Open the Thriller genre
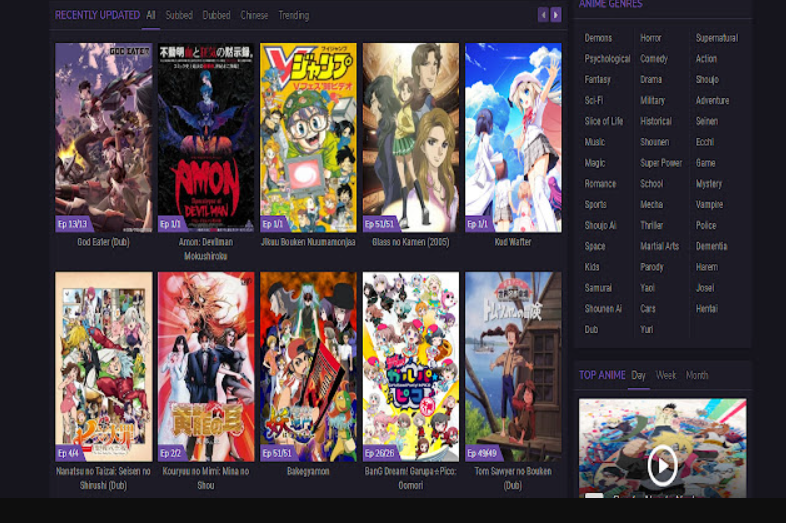 pos(651,226)
